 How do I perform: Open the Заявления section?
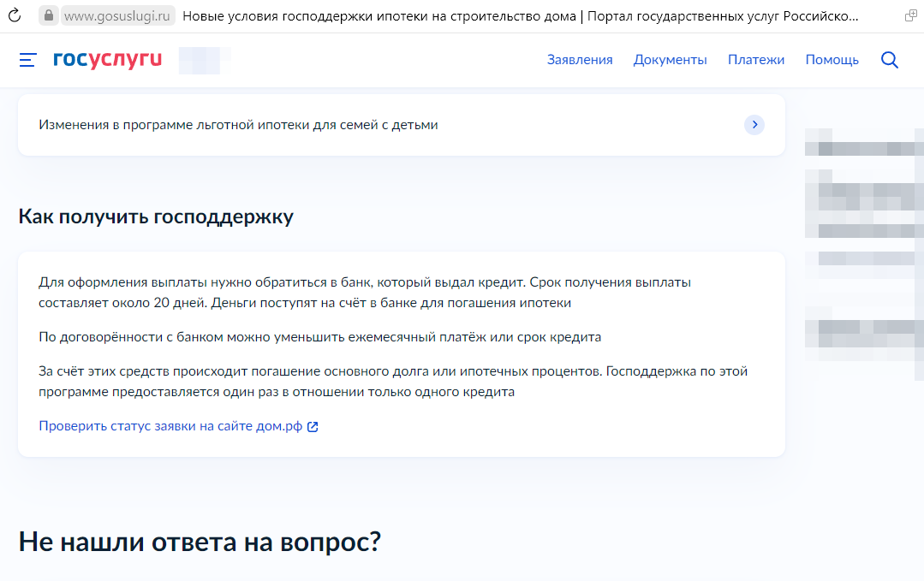[579, 59]
